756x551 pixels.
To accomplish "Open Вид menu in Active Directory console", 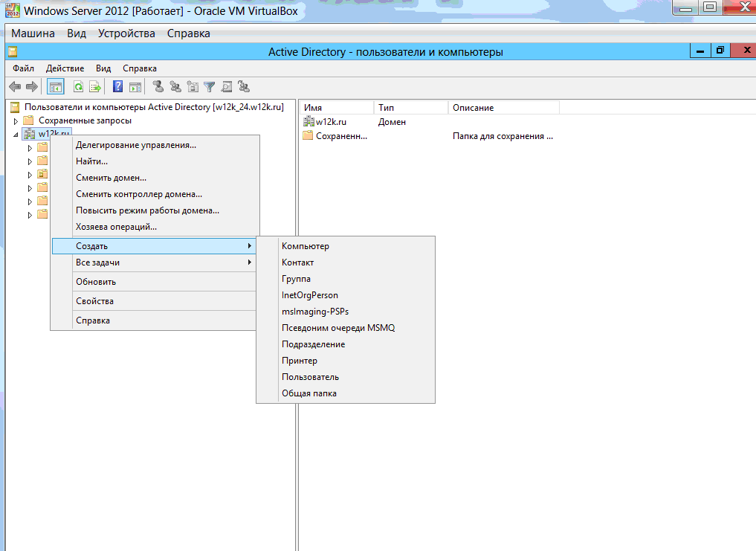I will click(x=103, y=68).
